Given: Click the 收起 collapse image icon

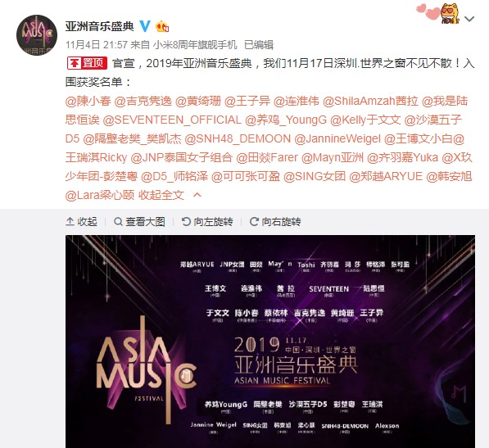Looking at the screenshot, I should pyautogui.click(x=70, y=222).
